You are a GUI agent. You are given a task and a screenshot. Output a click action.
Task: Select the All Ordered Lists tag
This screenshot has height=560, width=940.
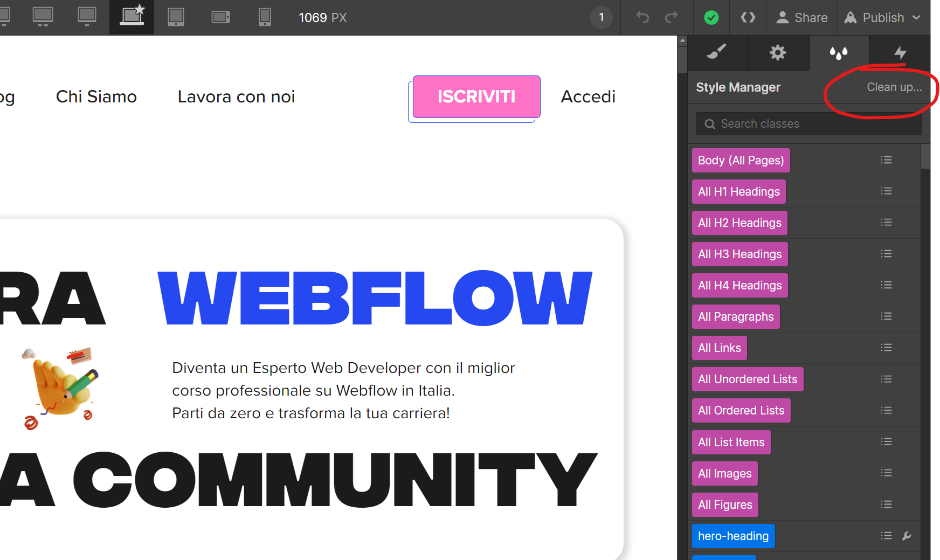tap(741, 411)
